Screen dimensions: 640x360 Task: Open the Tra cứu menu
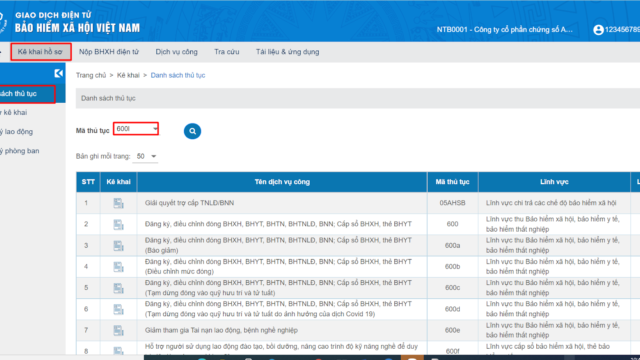(x=227, y=52)
